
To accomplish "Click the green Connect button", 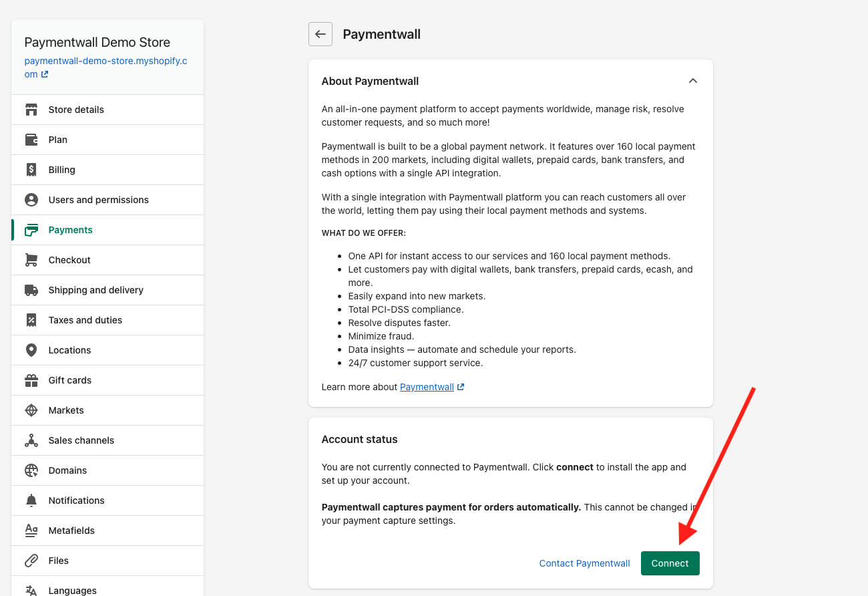I will pyautogui.click(x=670, y=563).
